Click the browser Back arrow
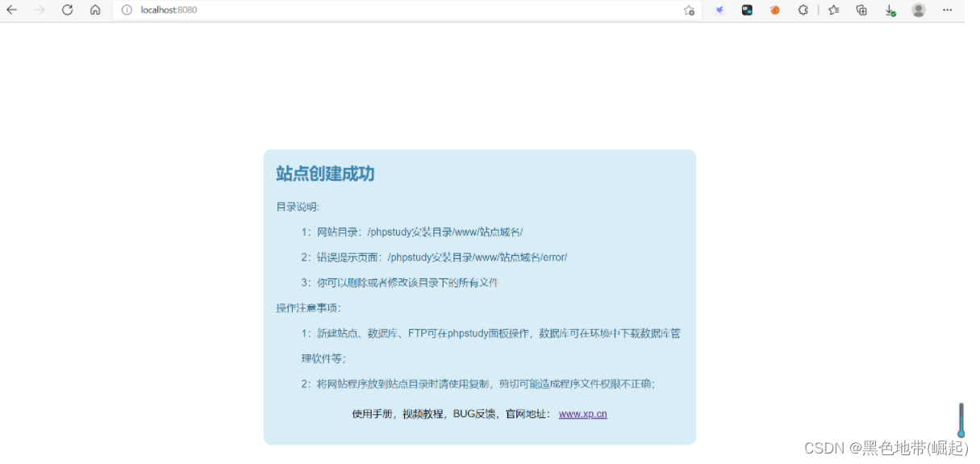The width and height of the screenshot is (980, 464). tap(12, 10)
